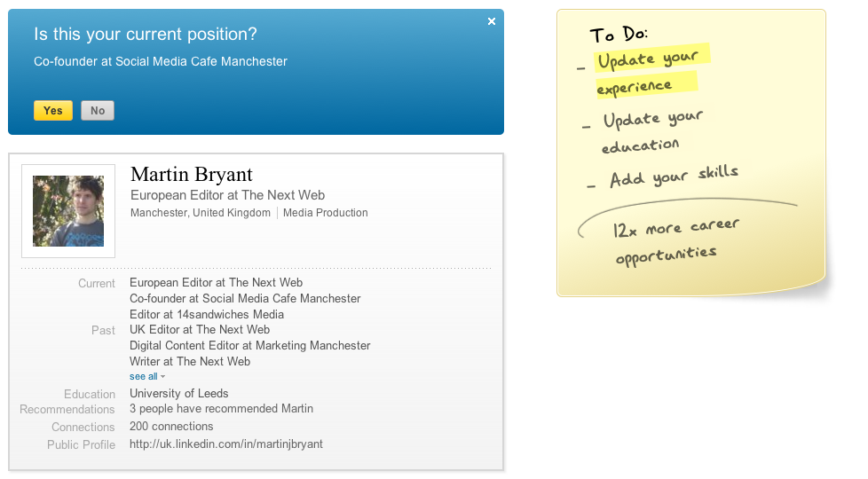Click the 'Past' section label
This screenshot has width=868, height=479.
coord(103,331)
